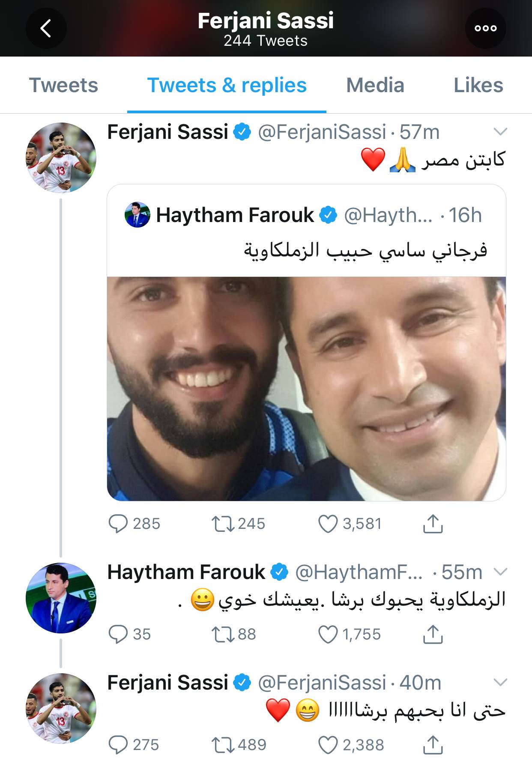Switch to the Tweets tab
Viewport: 532px width, 768px height.
(63, 85)
